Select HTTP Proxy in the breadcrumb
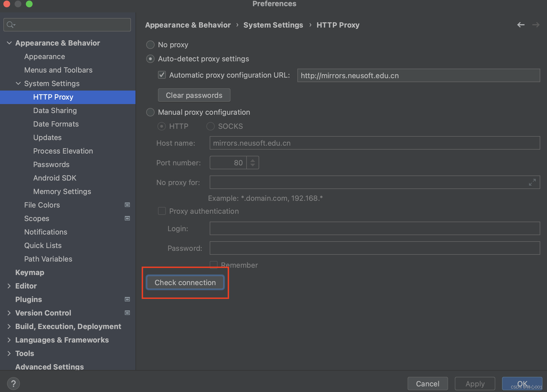The image size is (547, 392). point(338,25)
